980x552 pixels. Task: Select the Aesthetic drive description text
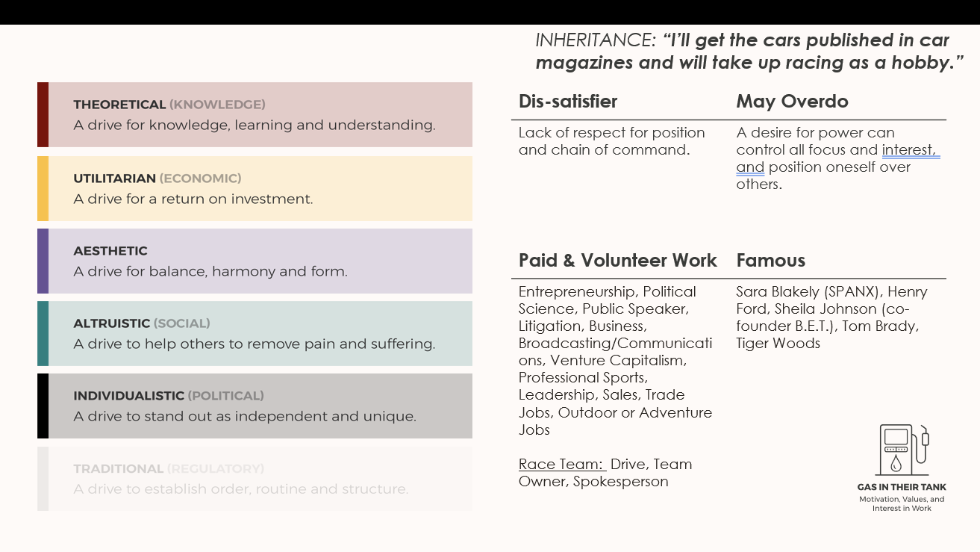pos(210,271)
